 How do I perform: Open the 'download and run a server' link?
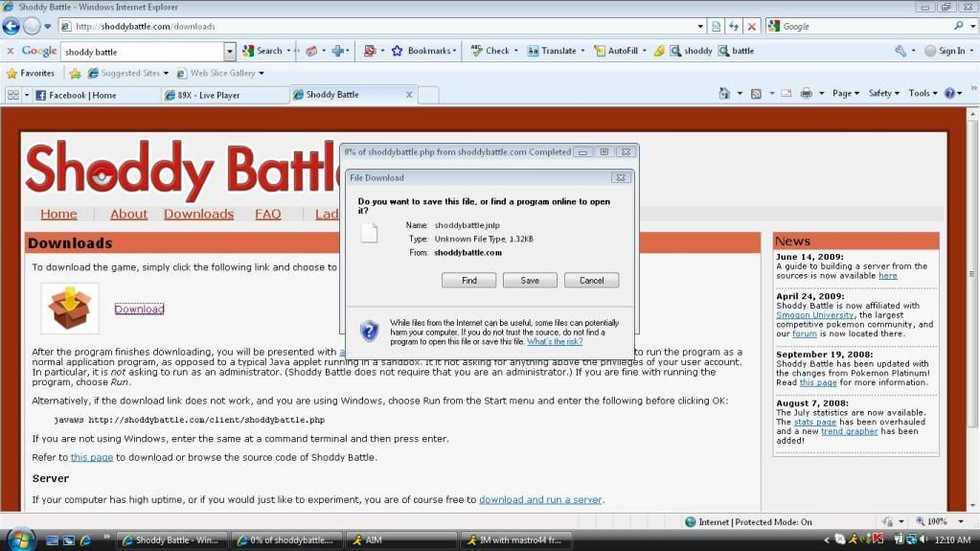pos(540,499)
